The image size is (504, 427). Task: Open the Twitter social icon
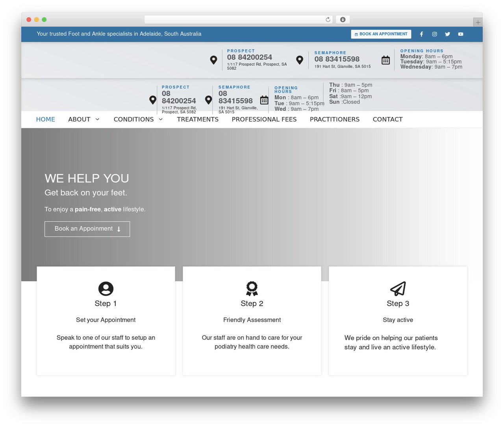447,34
